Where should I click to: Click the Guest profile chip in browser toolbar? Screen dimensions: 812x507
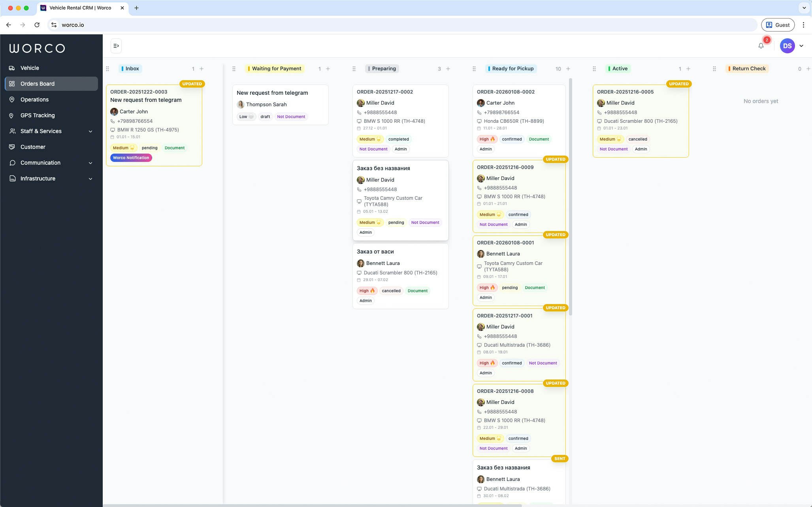coord(777,24)
